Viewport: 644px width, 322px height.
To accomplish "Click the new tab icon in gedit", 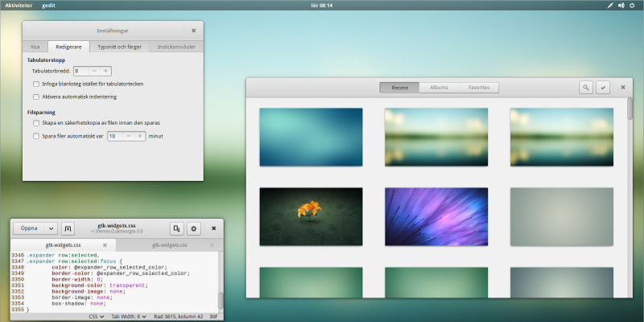I will 68,229.
